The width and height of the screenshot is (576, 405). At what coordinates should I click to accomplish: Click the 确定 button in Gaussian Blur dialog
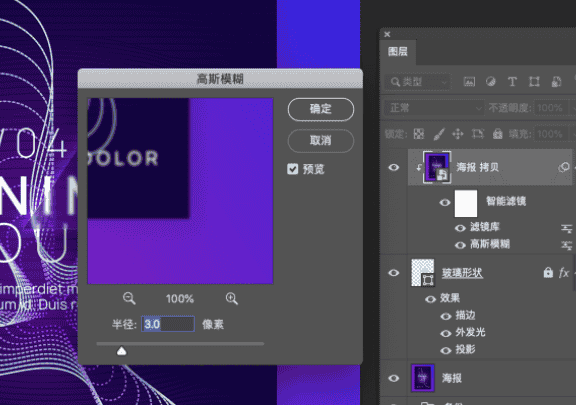[321, 109]
